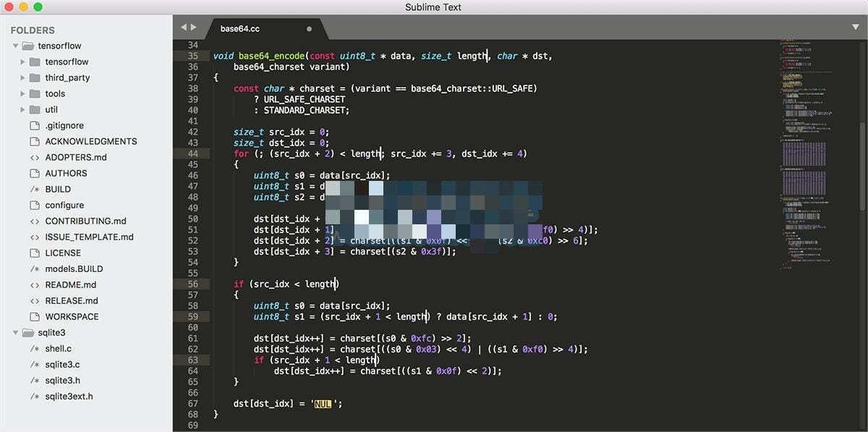Open the .gitignore file
This screenshot has width=868, height=432.
[64, 125]
